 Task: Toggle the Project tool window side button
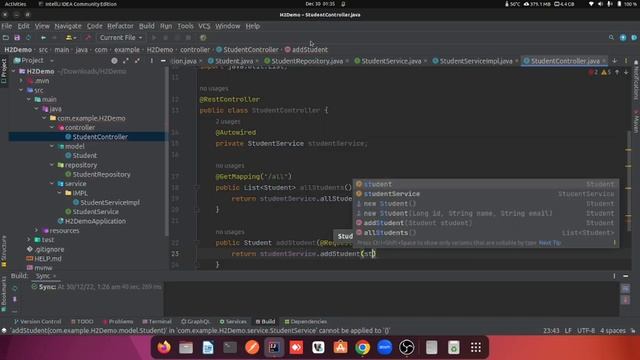[x=4, y=71]
